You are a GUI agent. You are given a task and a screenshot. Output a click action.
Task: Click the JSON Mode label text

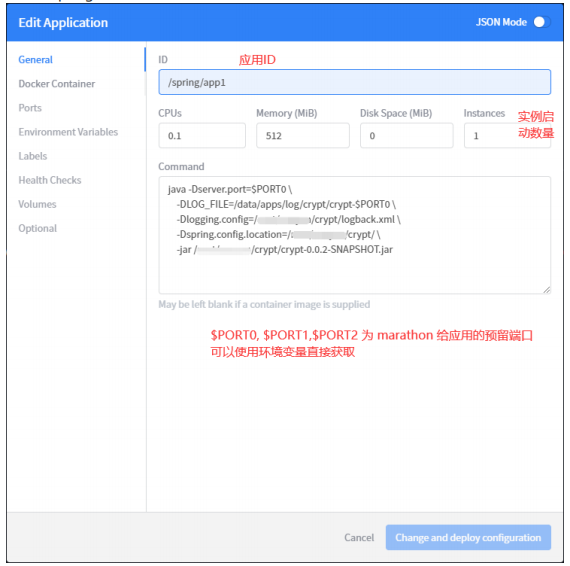(x=501, y=22)
